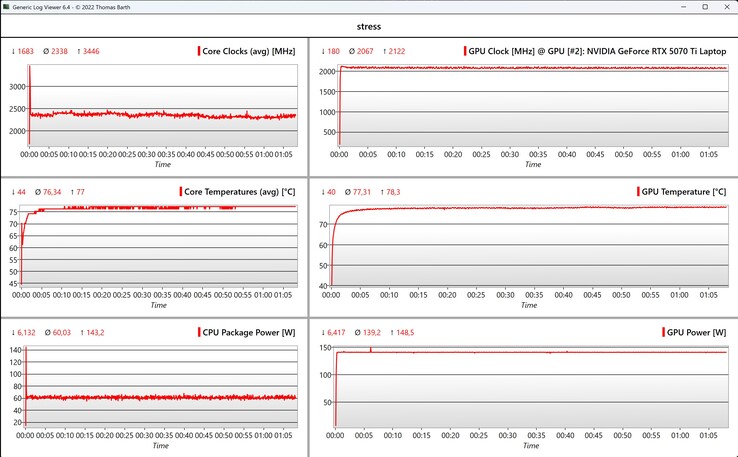Click GPU Power maximum value 148,5
The height and width of the screenshot is (457, 738).
(405, 333)
